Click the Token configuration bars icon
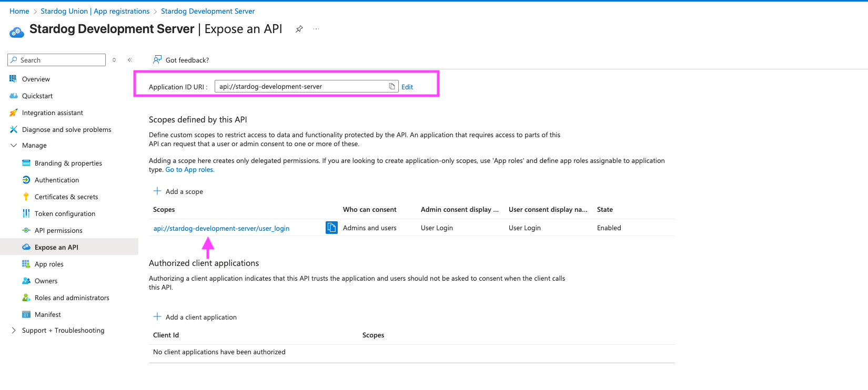The width and height of the screenshot is (868, 390). coord(26,213)
